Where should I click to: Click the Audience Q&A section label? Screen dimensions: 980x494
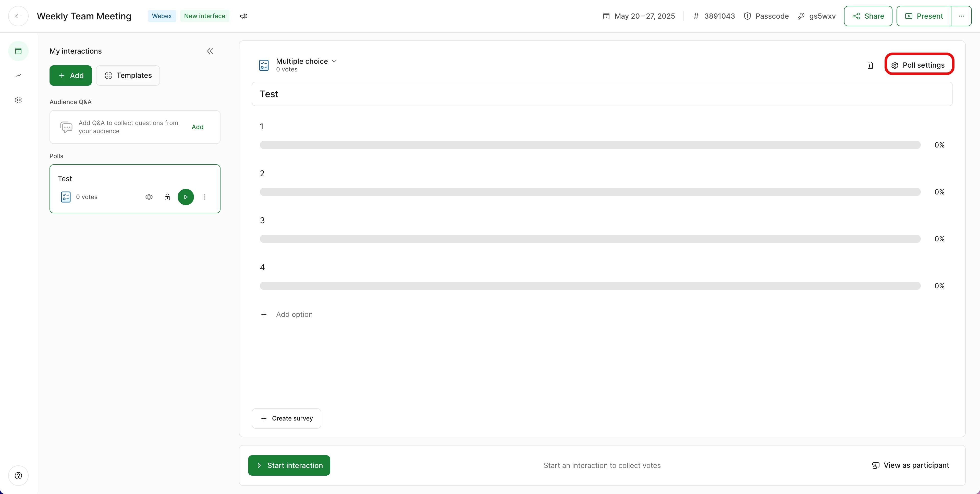(70, 102)
